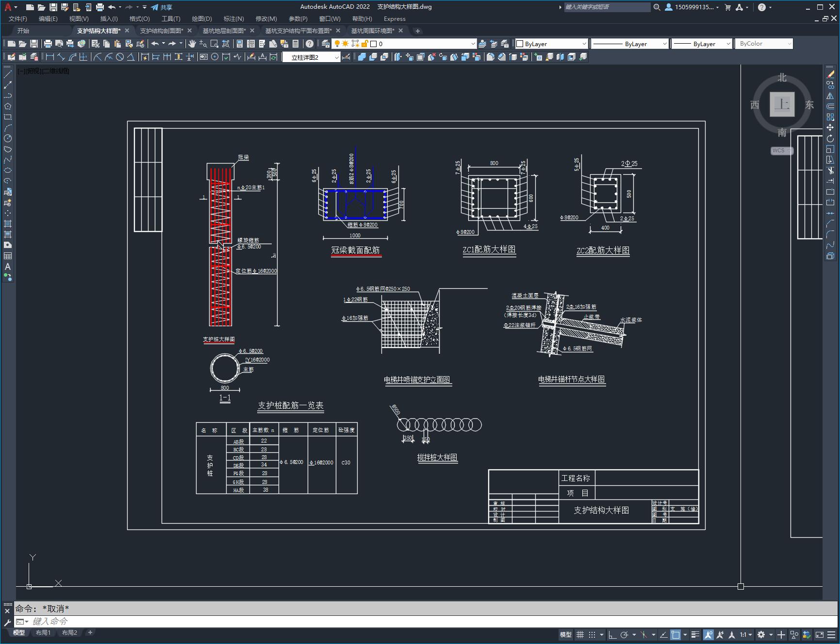This screenshot has height=644, width=840.
Task: Select the Line draw tool
Action: click(x=8, y=74)
